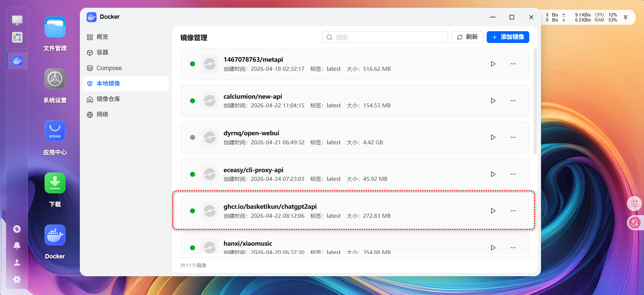
Task: Open the activity monitor icon in the dock
Action: point(17,229)
